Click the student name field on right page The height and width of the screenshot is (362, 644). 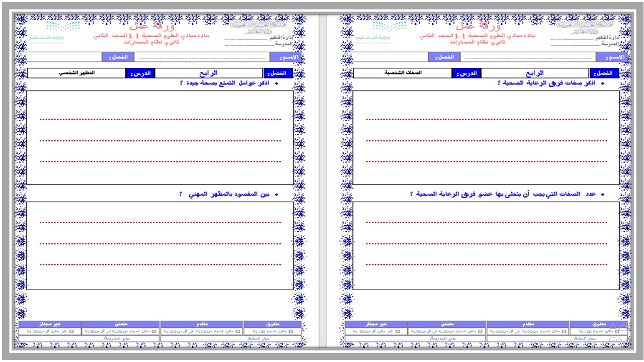coord(528,57)
